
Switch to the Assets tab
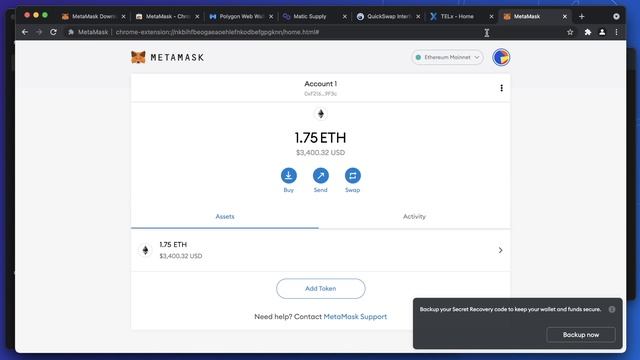point(225,217)
